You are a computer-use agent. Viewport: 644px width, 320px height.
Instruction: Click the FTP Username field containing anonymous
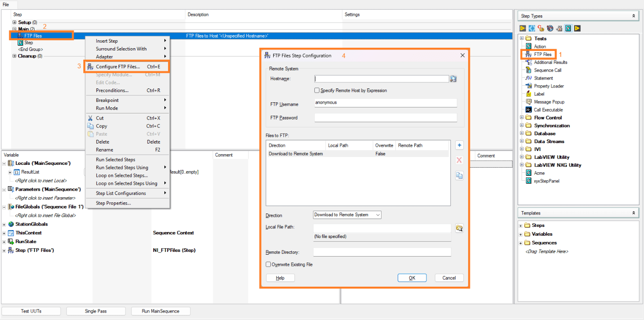coord(386,103)
